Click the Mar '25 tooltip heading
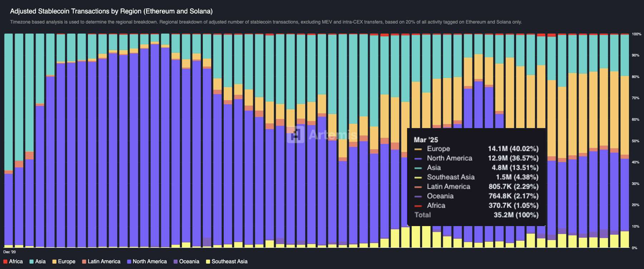This screenshot has width=644, height=269. pyautogui.click(x=426, y=140)
